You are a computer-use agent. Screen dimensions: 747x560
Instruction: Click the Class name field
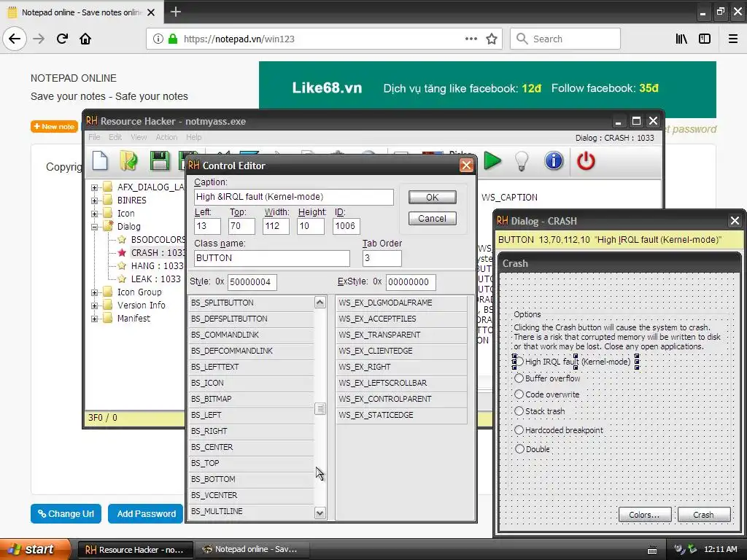coord(272,258)
